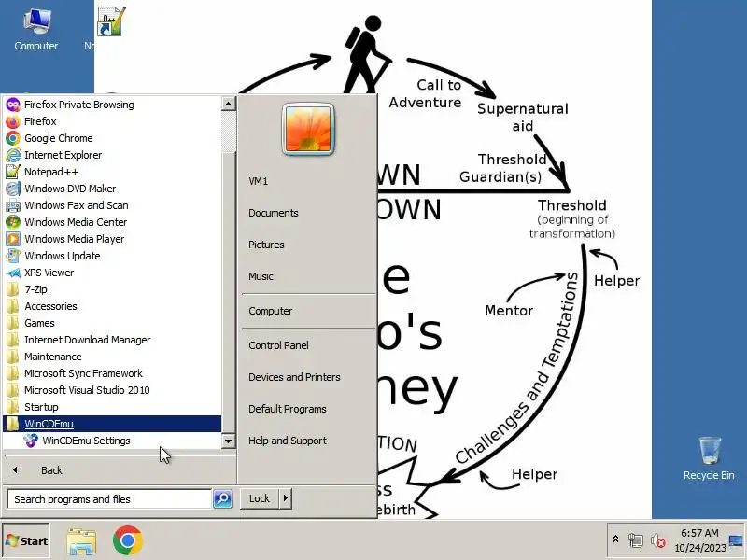The width and height of the screenshot is (747, 560).
Task: Expand the Accessories folder
Action: 112,306
